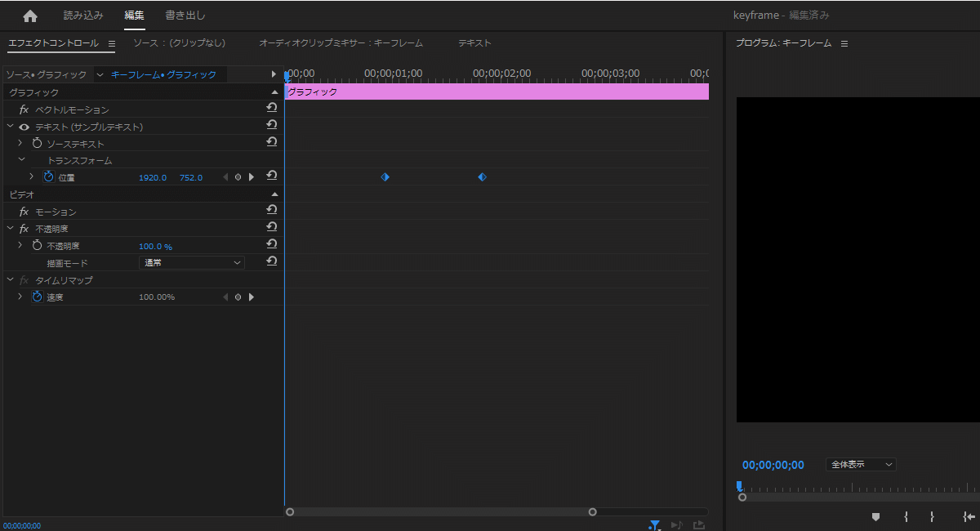The height and width of the screenshot is (531, 980).
Task: Click the program monitor timecode 00;00;00;00
Action: 773,465
